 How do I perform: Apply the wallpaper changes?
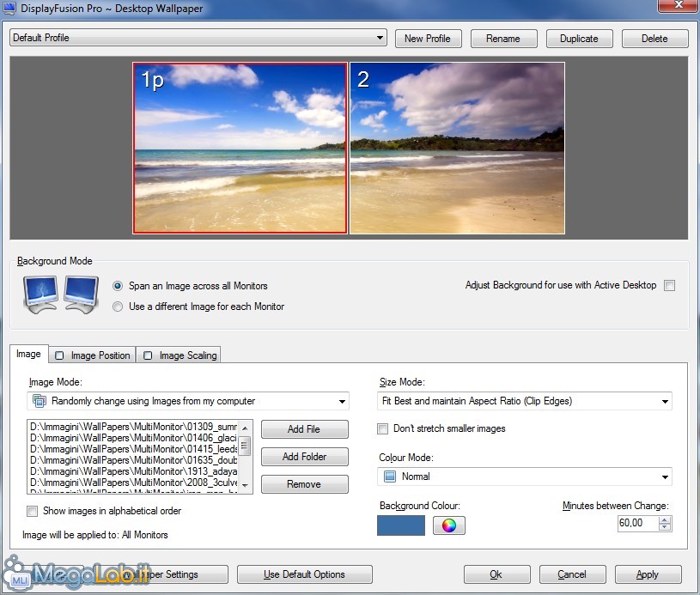[x=648, y=574]
